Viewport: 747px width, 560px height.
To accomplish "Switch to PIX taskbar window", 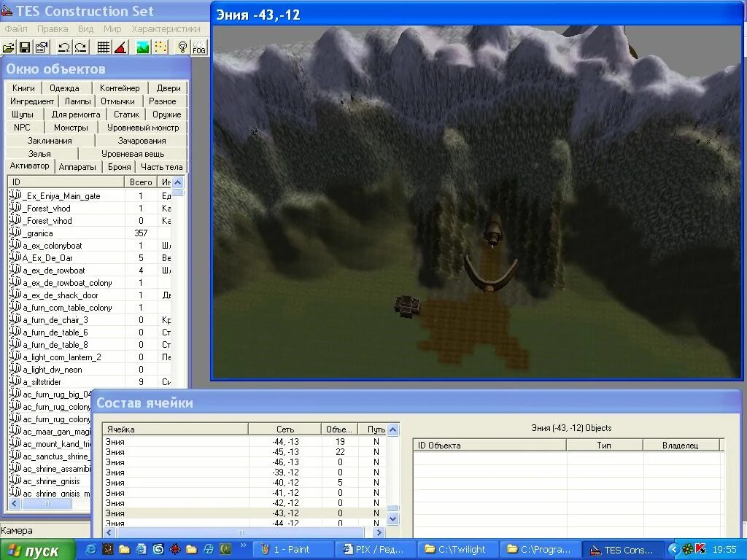I will pos(374,550).
